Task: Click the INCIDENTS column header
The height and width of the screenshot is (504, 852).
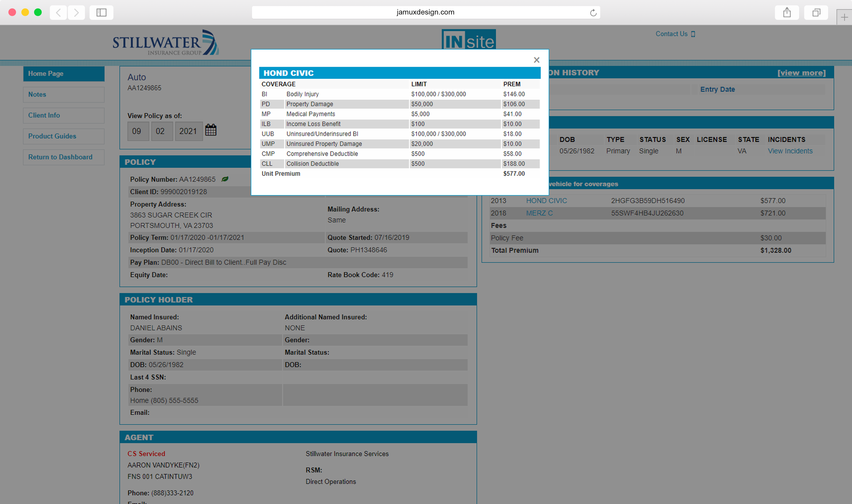Action: pyautogui.click(x=786, y=140)
